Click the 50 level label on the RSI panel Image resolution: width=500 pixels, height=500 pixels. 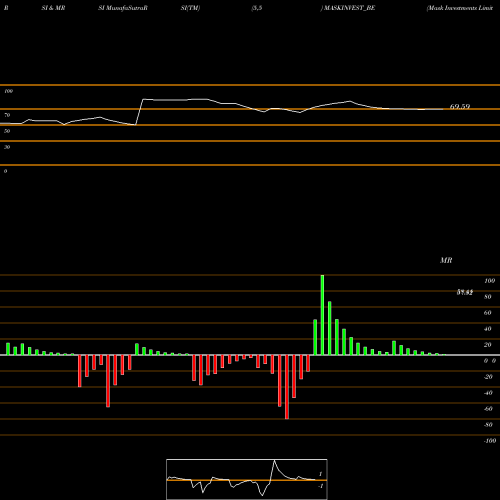pos(7,131)
